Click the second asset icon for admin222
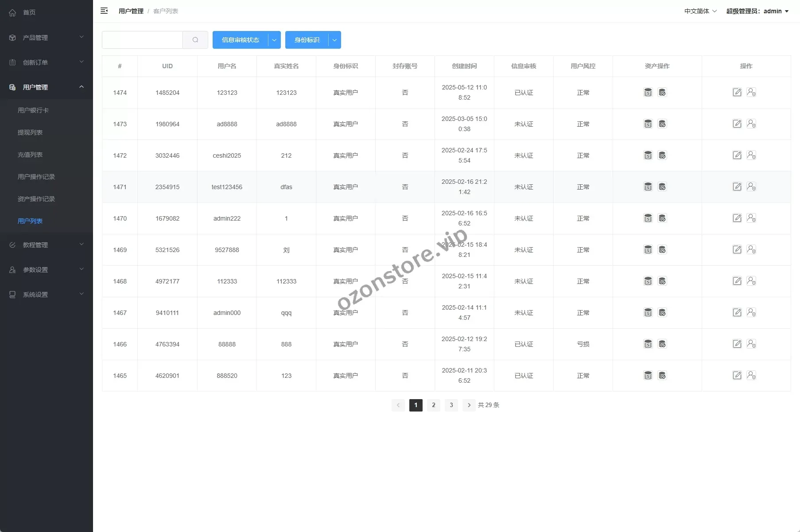The image size is (800, 532). (662, 218)
